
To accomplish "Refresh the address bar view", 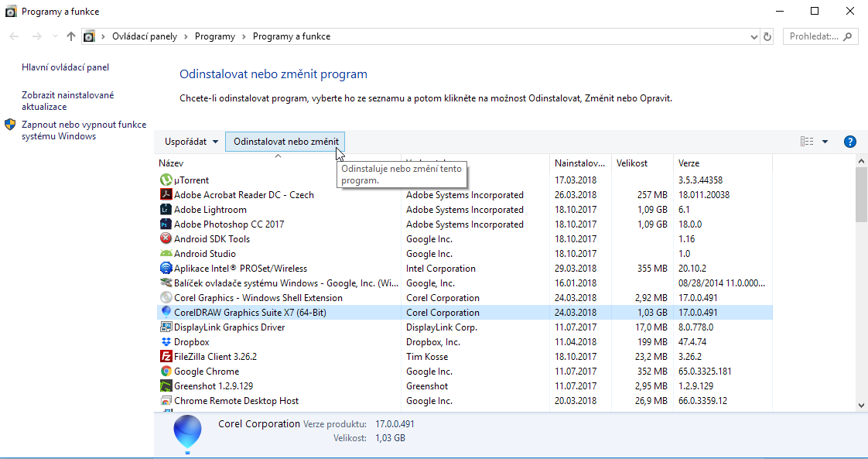I will (x=767, y=36).
